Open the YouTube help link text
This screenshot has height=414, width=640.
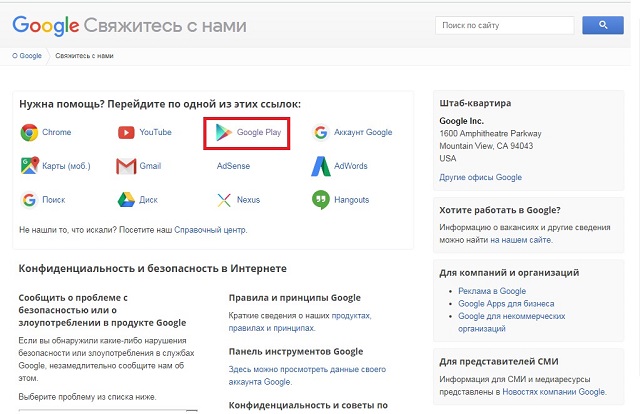click(156, 132)
